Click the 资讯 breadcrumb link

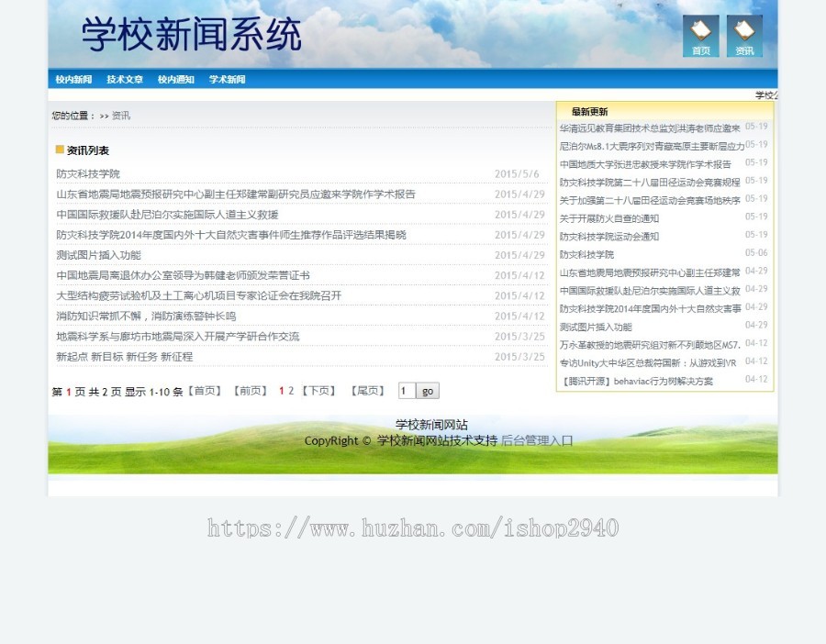click(x=121, y=116)
